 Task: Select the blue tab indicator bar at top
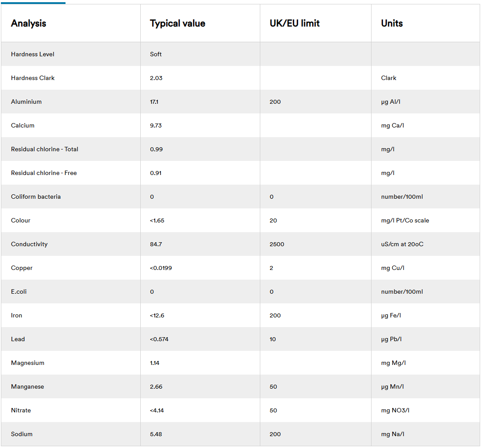click(x=33, y=3)
